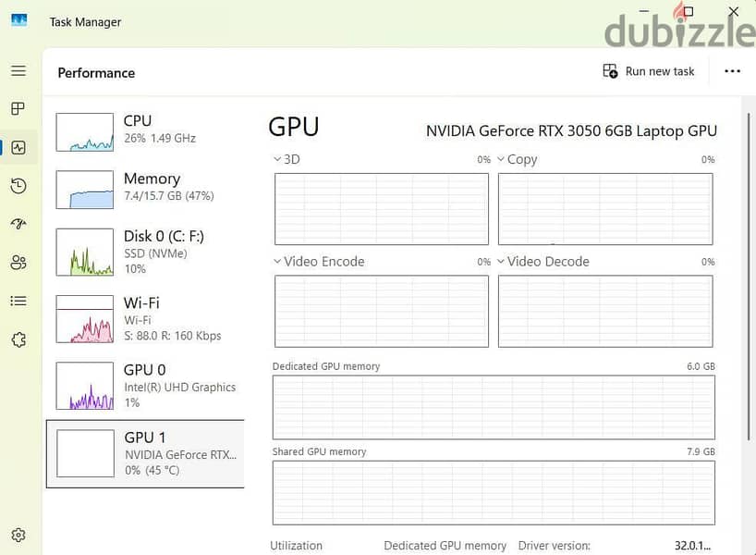The image size is (756, 555).
Task: Open the Startup apps page icon
Action: pos(18,224)
